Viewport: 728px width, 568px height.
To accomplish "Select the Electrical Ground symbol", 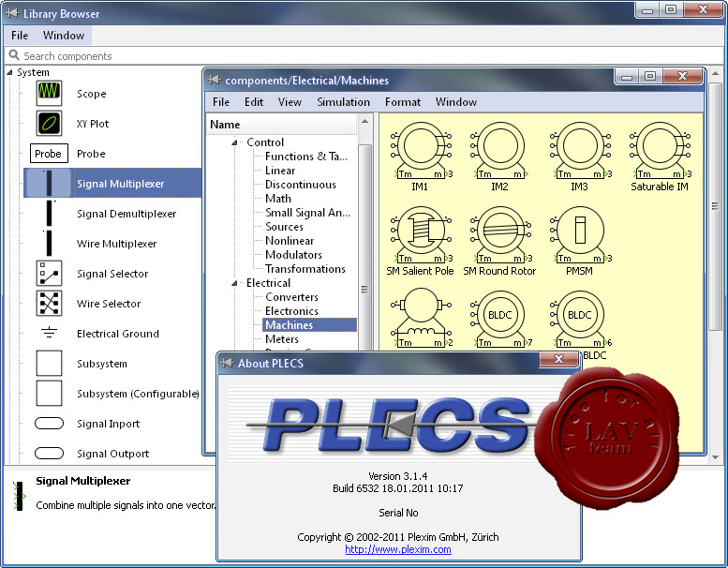I will (x=49, y=333).
